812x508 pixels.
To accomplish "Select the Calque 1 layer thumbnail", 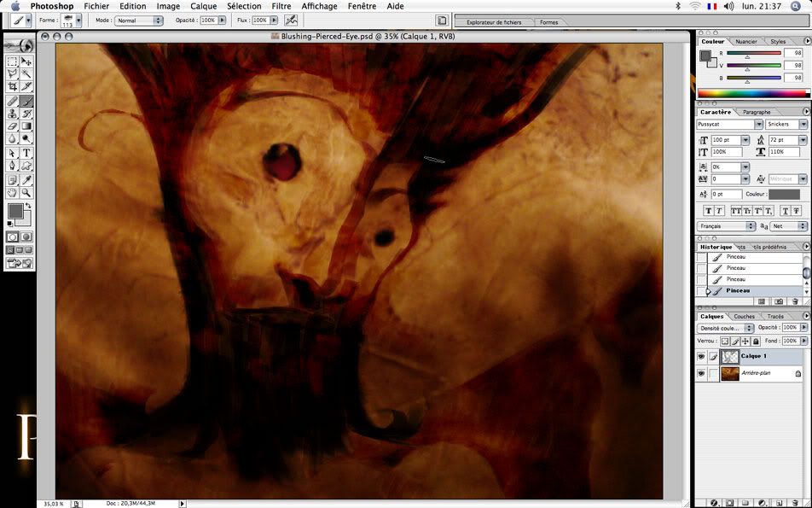I will coord(730,356).
